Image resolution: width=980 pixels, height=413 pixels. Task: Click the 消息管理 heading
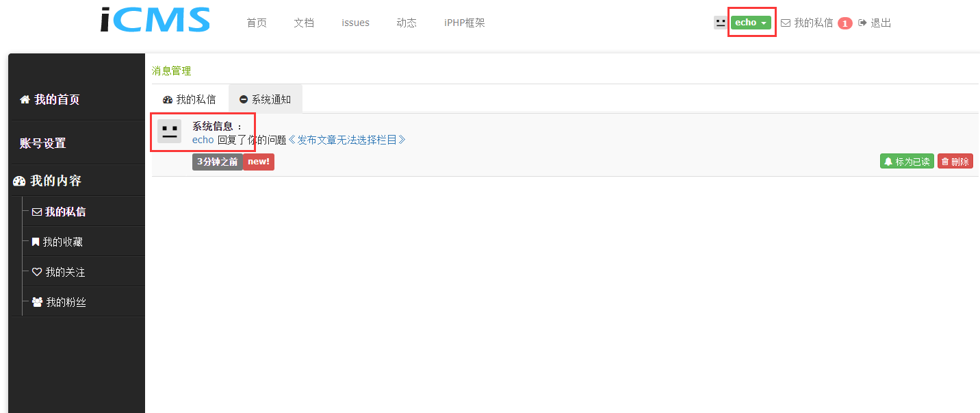(172, 71)
